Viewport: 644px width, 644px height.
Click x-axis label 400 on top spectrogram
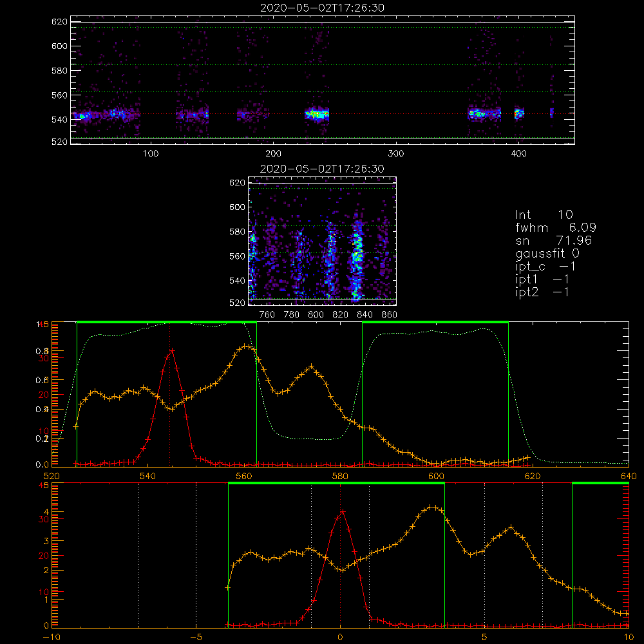(x=518, y=154)
